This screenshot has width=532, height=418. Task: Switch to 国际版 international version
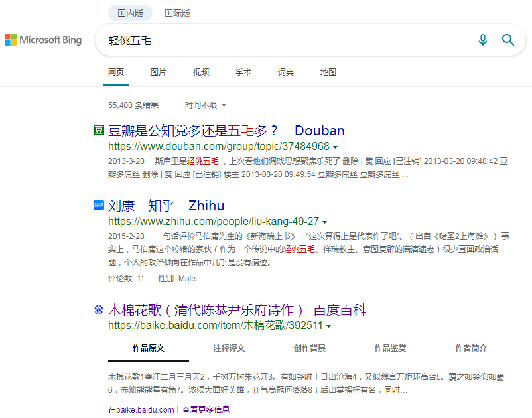pos(178,13)
